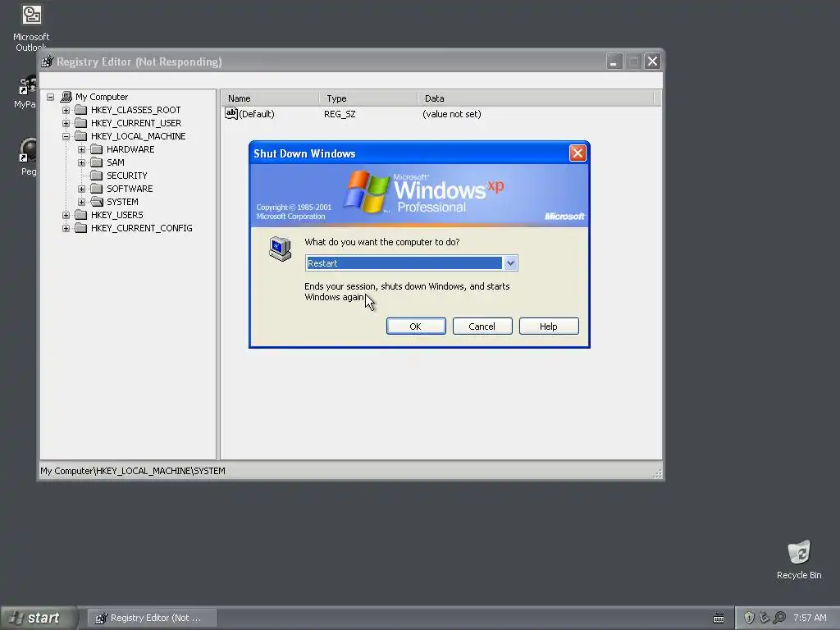The width and height of the screenshot is (840, 630).
Task: Expand the SOFTWARE key
Action: pos(81,189)
